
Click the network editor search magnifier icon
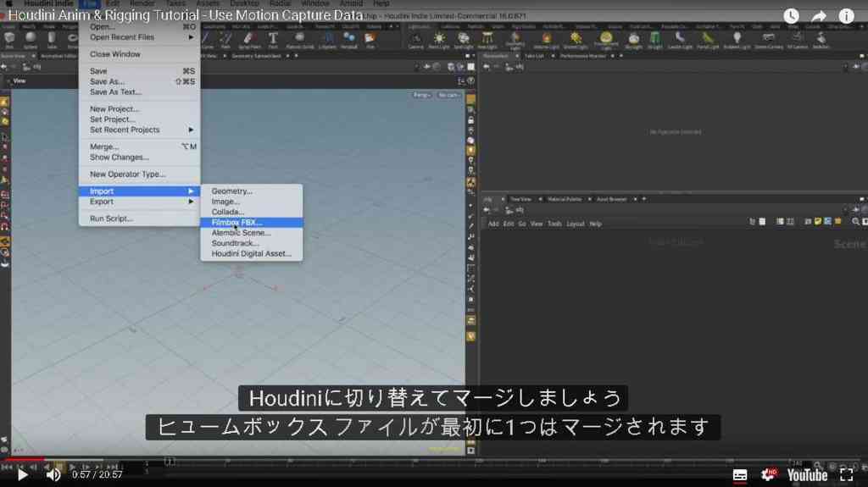pos(855,221)
